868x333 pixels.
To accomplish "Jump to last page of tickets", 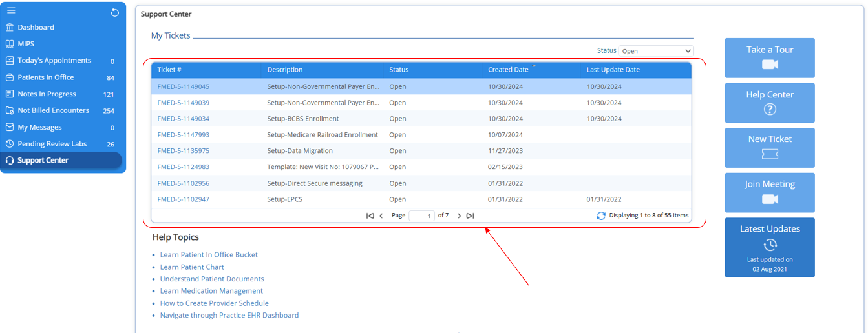I will point(470,216).
